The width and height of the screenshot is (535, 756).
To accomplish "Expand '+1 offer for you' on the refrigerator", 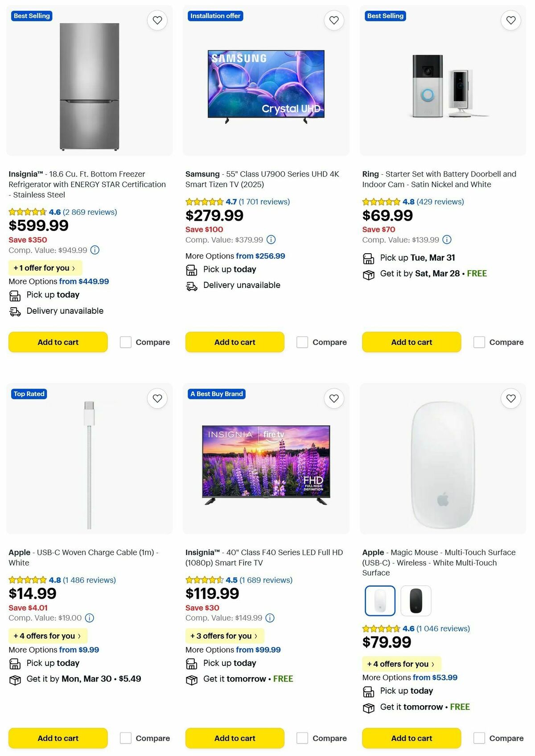I will click(45, 268).
